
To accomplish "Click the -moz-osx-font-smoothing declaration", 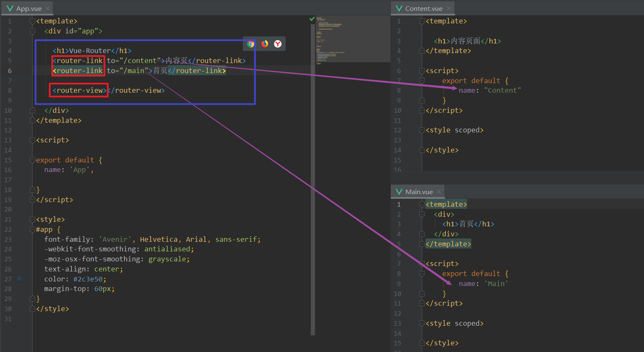I will pos(117,259).
